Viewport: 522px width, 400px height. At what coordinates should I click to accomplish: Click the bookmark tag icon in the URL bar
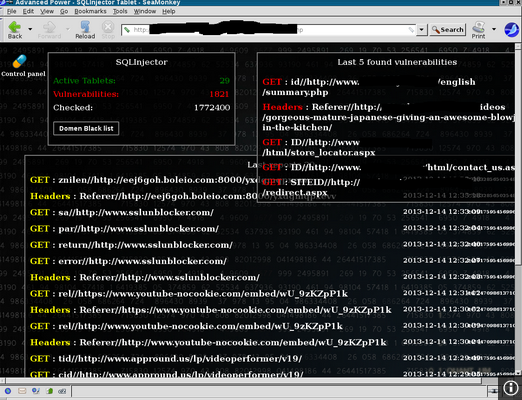click(127, 30)
